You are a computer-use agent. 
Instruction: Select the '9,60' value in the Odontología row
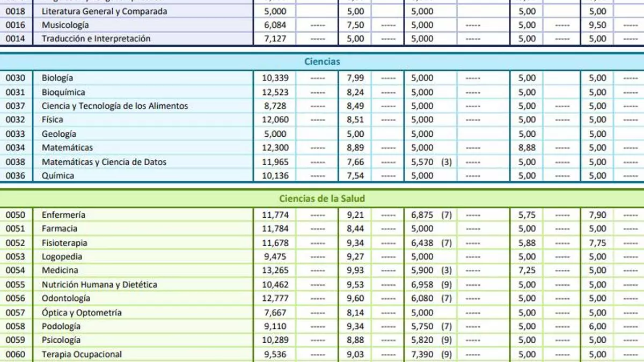point(355,298)
